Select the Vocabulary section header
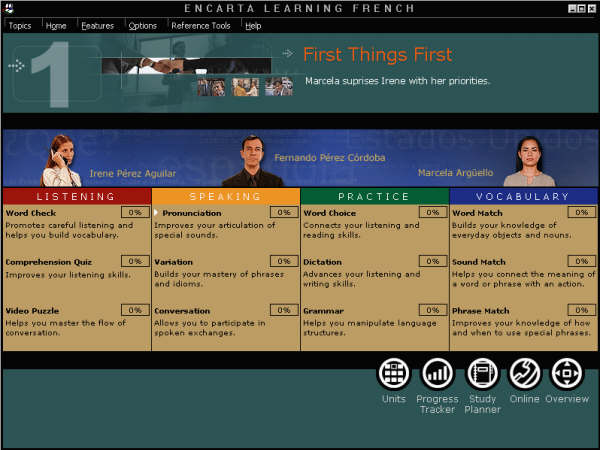The image size is (600, 450). [x=523, y=196]
